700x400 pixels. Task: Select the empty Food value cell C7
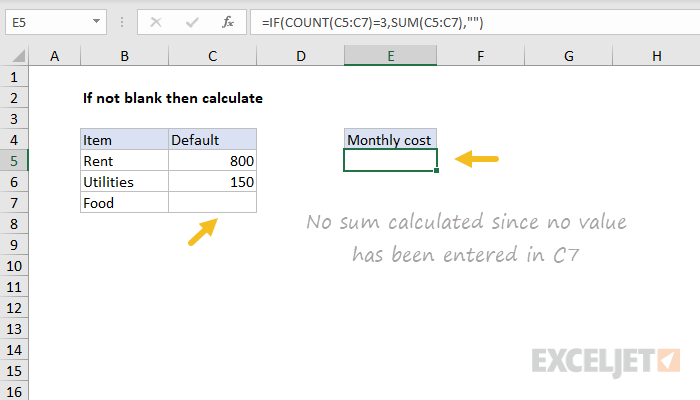pyautogui.click(x=212, y=203)
